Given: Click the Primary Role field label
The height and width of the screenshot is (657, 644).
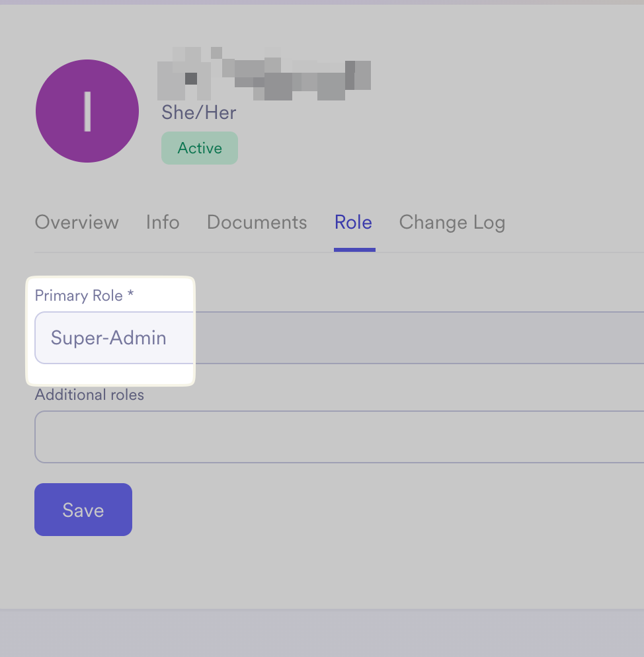Looking at the screenshot, I should click(78, 295).
